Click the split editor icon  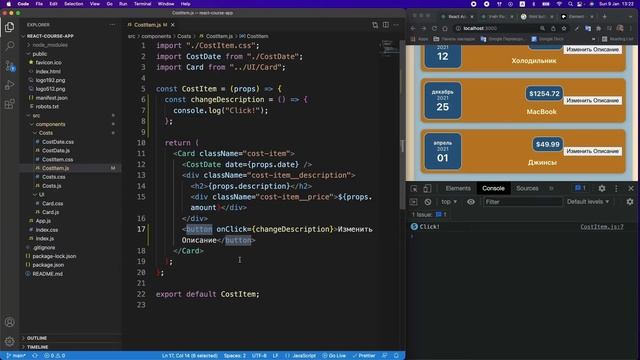click(x=386, y=25)
